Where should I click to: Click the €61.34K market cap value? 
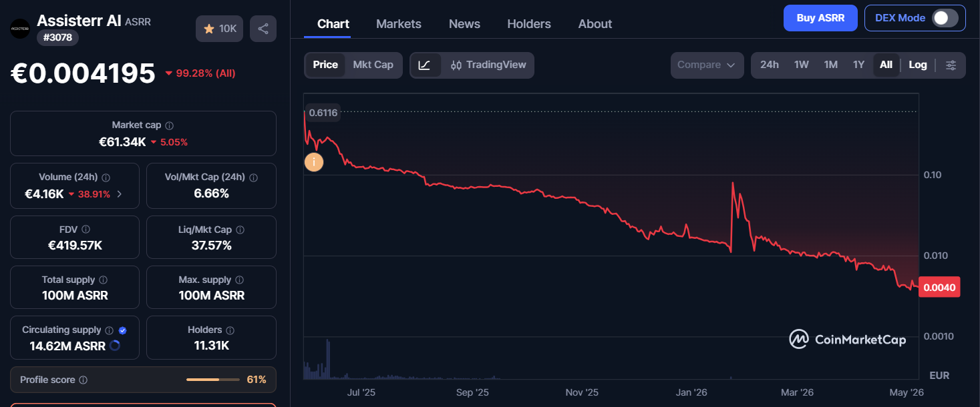click(x=122, y=142)
